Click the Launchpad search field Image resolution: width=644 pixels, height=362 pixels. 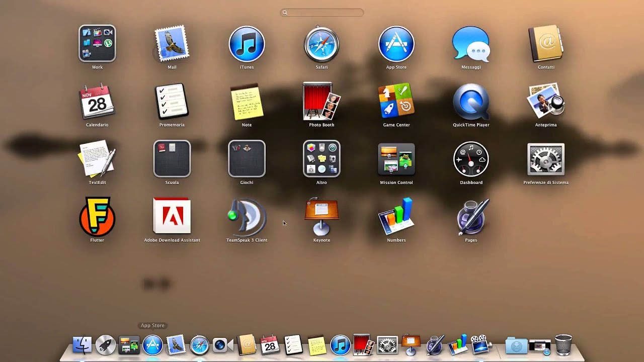tap(322, 13)
